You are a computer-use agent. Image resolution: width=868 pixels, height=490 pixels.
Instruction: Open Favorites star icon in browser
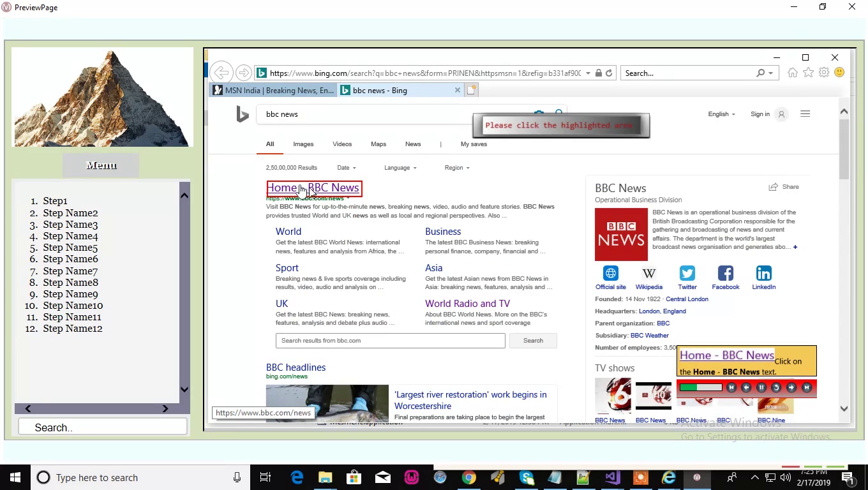point(809,73)
